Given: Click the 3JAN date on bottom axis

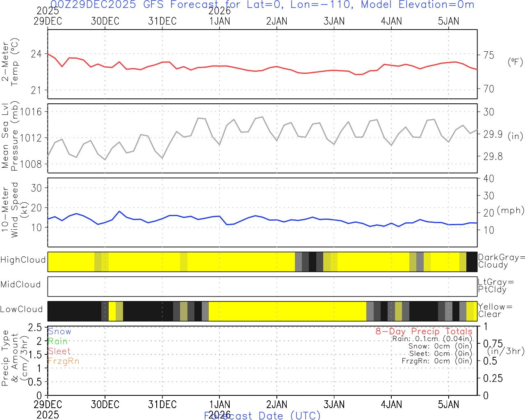Looking at the screenshot, I should 334,405.
